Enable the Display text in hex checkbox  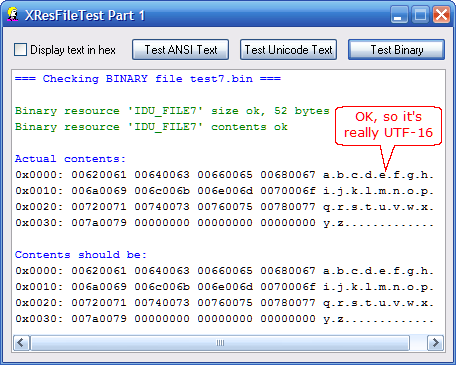tap(20, 50)
